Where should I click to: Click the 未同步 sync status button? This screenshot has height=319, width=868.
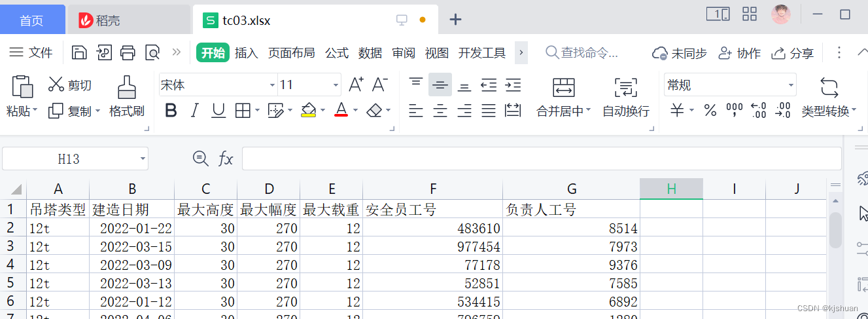click(x=680, y=53)
